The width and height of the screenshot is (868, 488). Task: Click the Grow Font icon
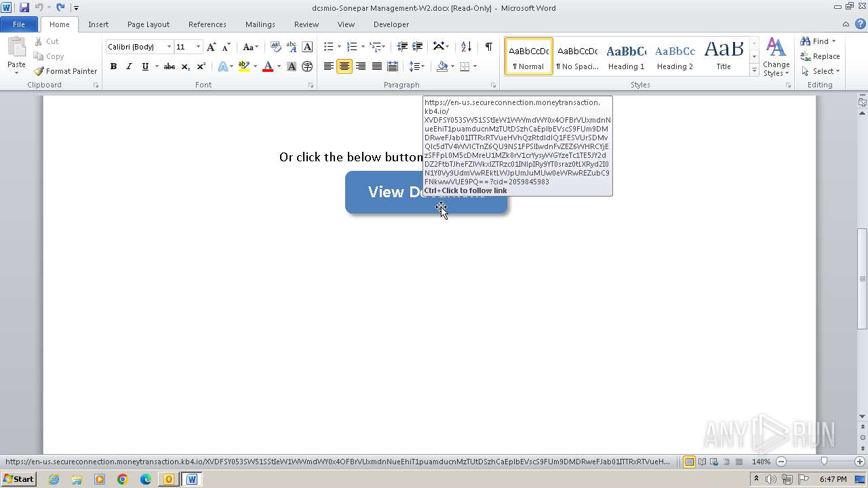(x=212, y=47)
